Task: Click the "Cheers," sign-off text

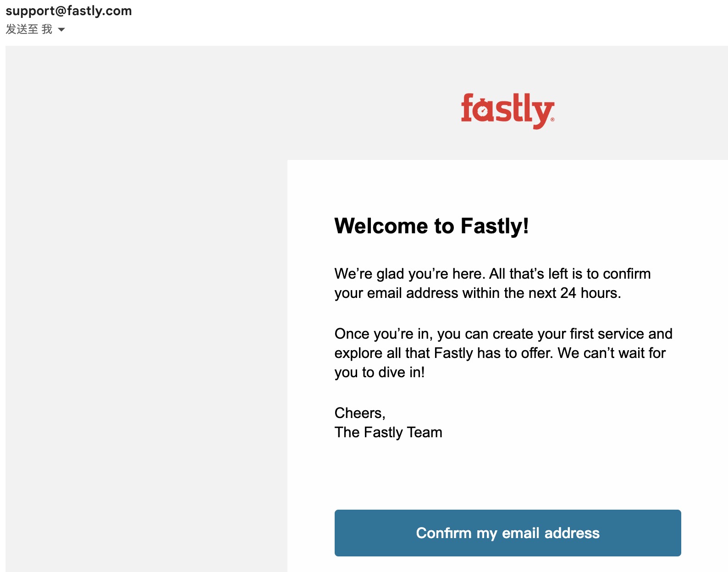Action: click(360, 413)
